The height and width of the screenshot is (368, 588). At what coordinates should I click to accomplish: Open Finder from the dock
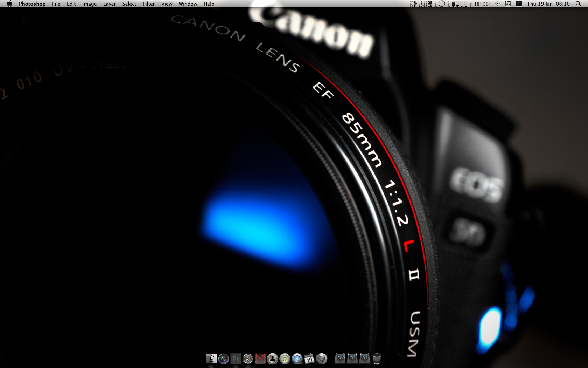(211, 359)
